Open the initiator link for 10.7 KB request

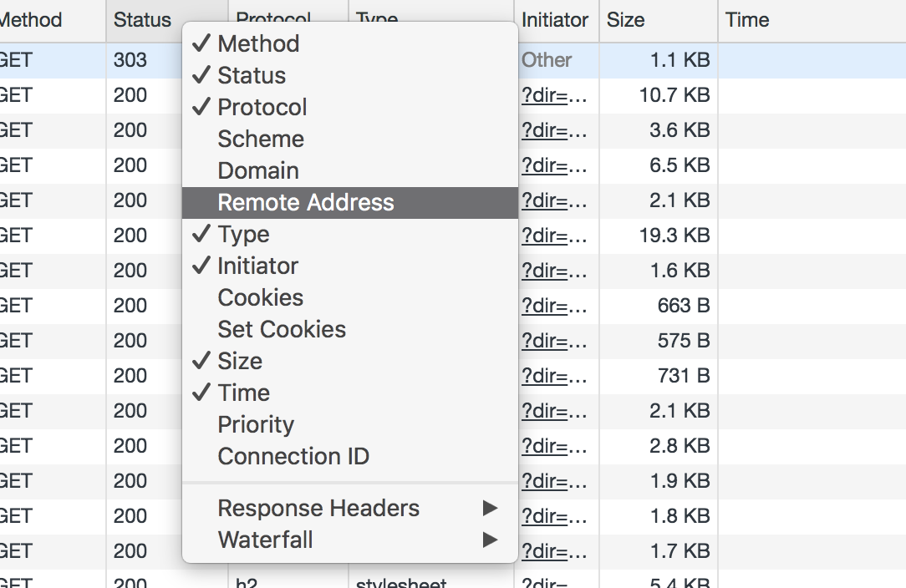pos(554,95)
